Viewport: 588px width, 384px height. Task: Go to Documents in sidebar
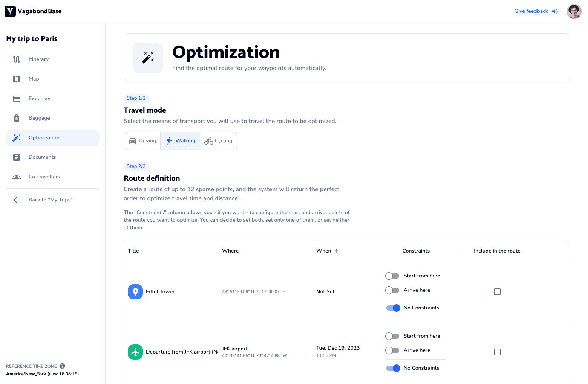(42, 157)
